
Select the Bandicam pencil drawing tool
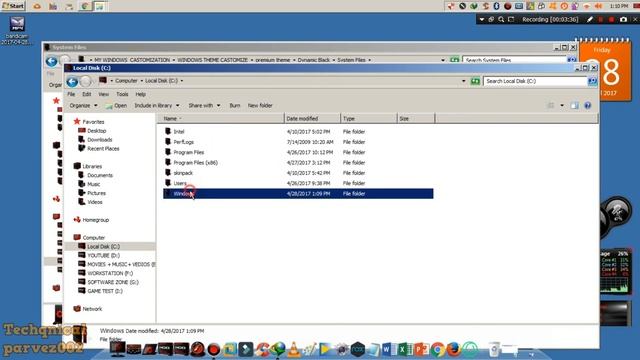590,19
